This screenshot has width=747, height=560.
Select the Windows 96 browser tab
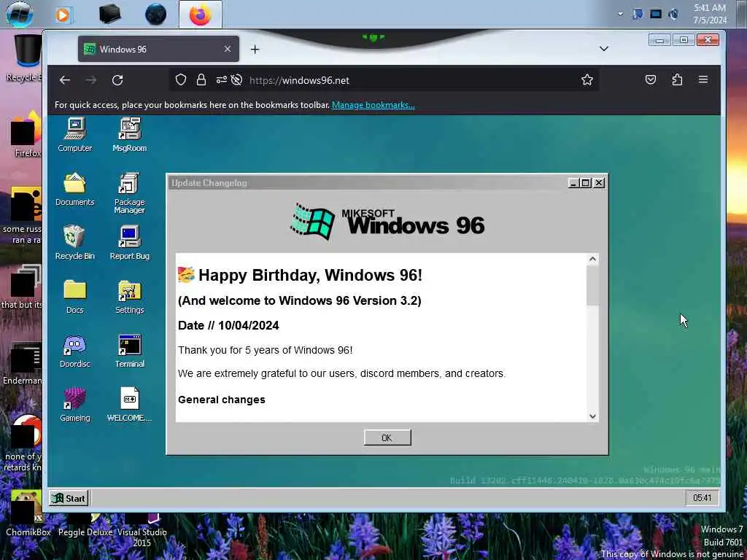pos(158,49)
